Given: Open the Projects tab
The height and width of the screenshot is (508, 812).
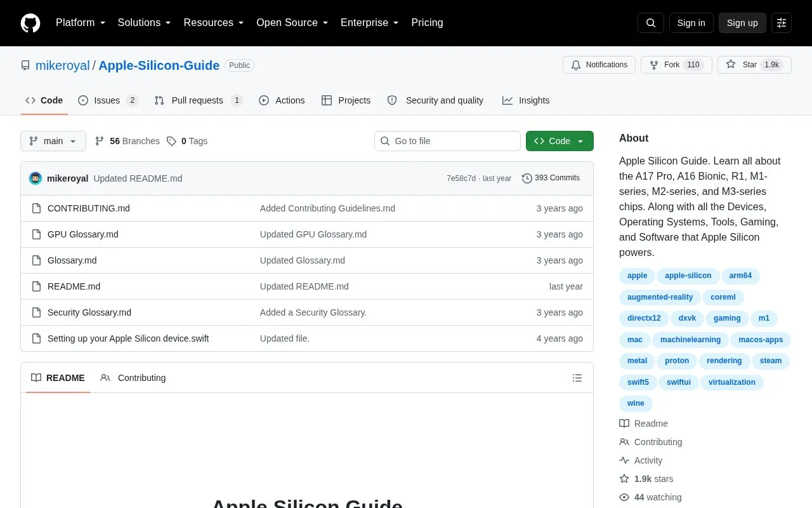Looking at the screenshot, I should point(346,100).
